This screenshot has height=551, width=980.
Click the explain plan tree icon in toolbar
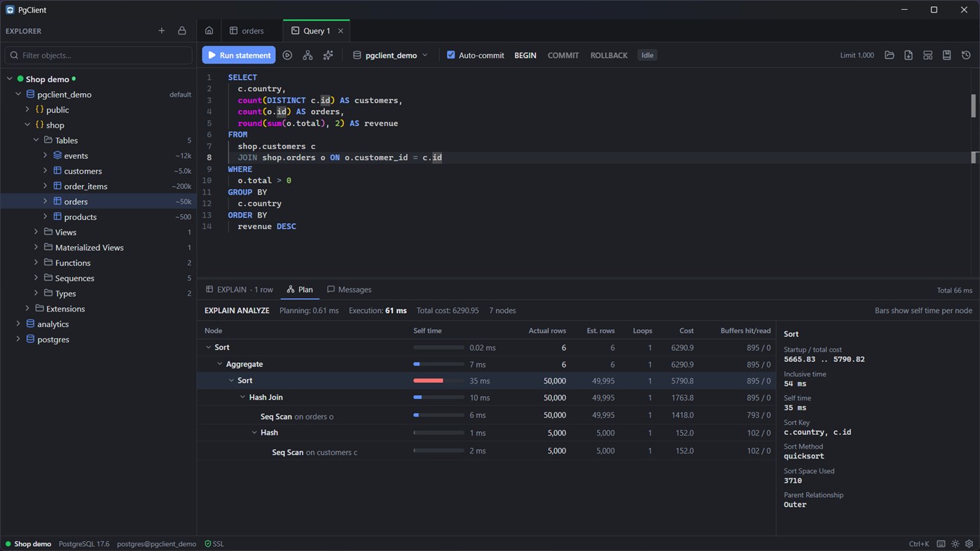coord(308,55)
